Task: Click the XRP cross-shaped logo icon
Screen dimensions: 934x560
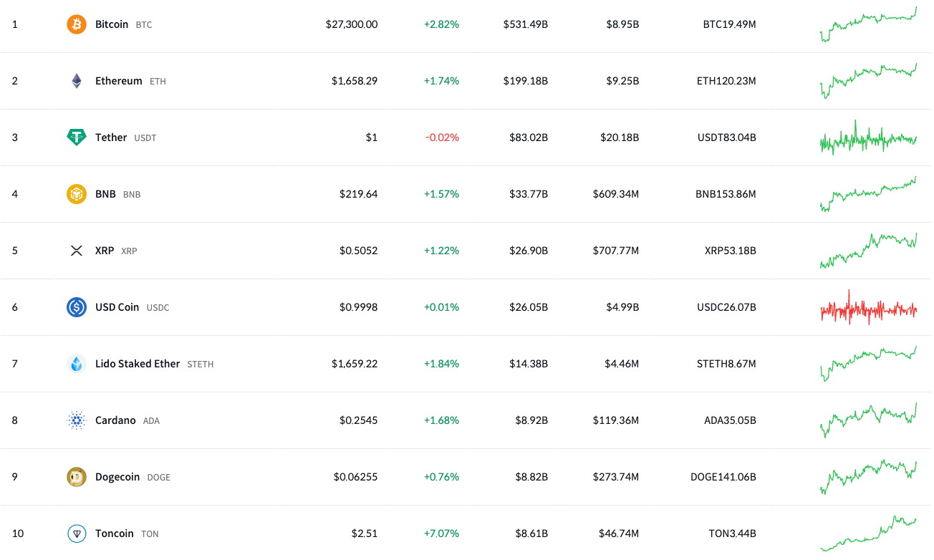Action: pyautogui.click(x=77, y=251)
